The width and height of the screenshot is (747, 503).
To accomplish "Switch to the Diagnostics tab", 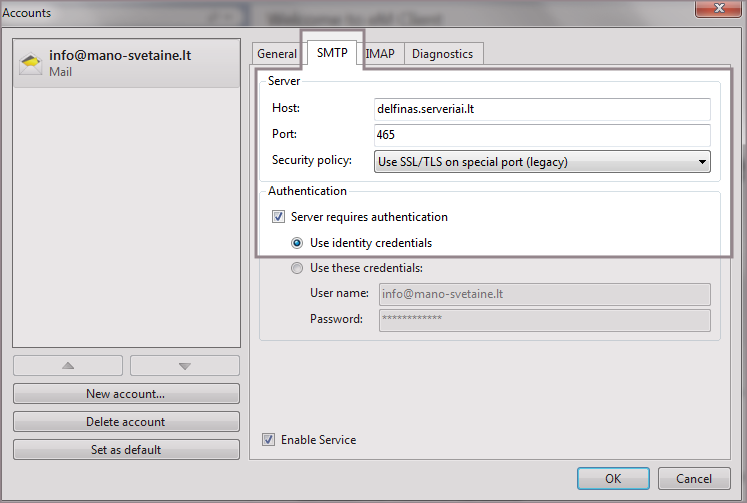I will pyautogui.click(x=442, y=54).
